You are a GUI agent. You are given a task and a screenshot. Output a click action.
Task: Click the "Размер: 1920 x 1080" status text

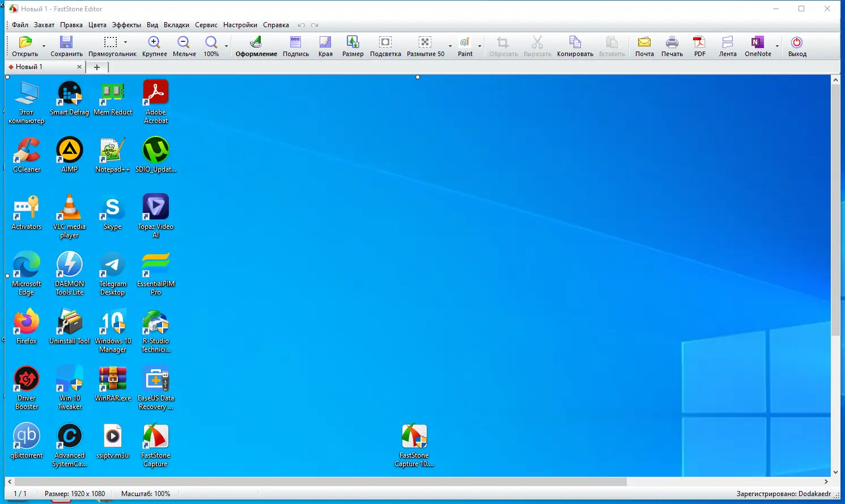(x=75, y=494)
